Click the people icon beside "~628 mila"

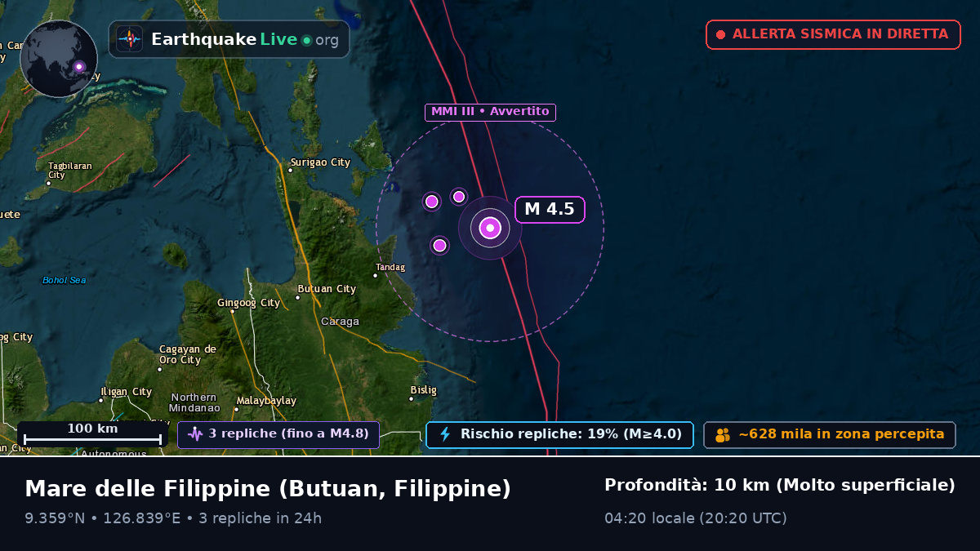pyautogui.click(x=723, y=435)
